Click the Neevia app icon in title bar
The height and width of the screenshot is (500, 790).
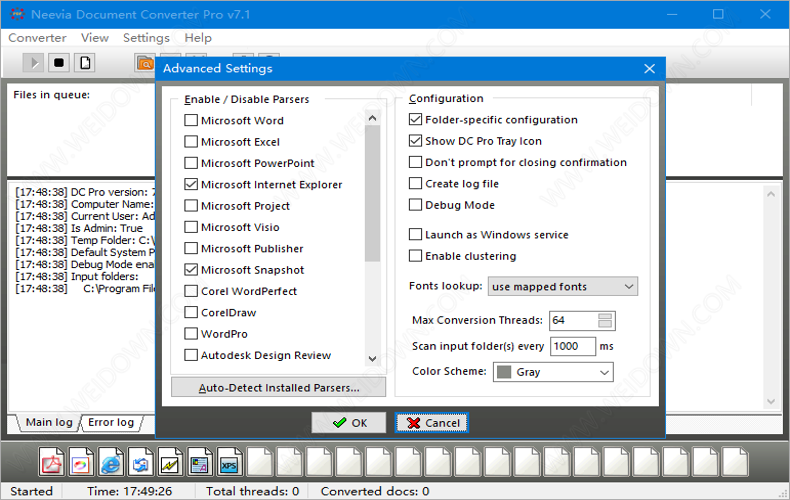17,14
